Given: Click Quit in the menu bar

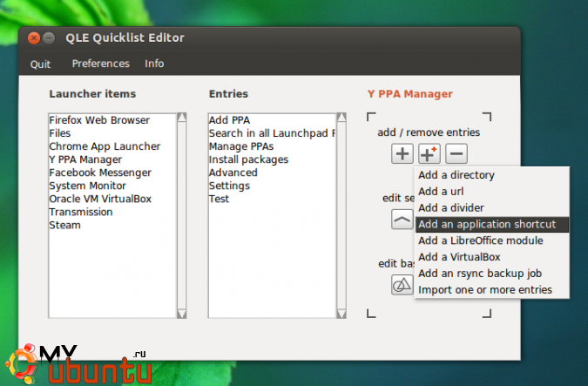Looking at the screenshot, I should (x=40, y=64).
